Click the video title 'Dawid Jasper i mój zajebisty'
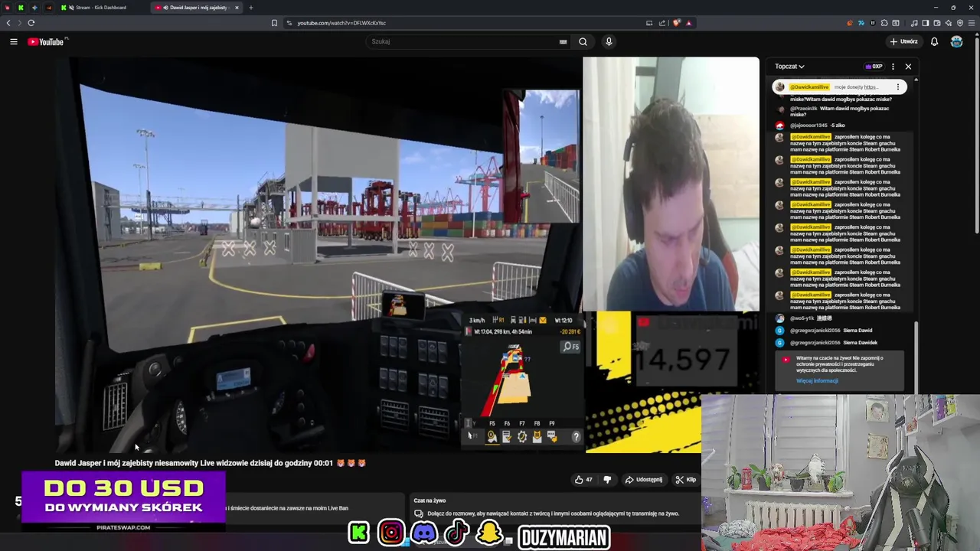 point(210,463)
